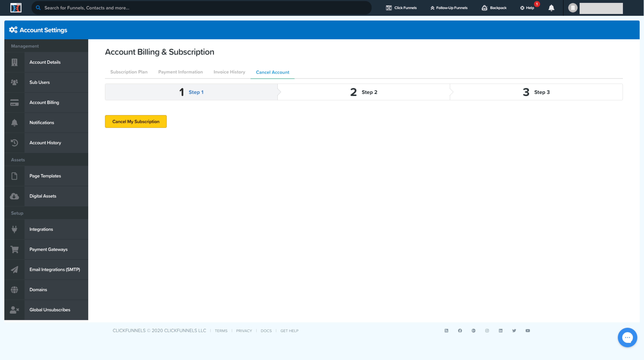644x360 pixels.
Task: Select Step 2 in the wizard
Action: click(364, 92)
